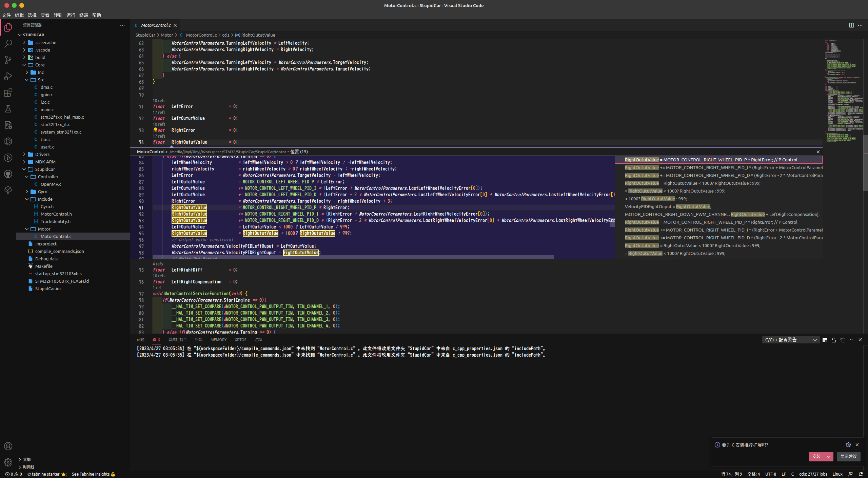Open Accounts icon in activity bar
Screen dimensions: 868x478
(x=8, y=446)
